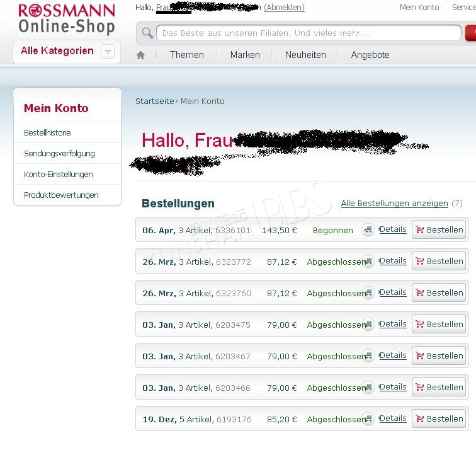Click the Abmelden logout link
This screenshot has width=476, height=450.
pyautogui.click(x=284, y=8)
